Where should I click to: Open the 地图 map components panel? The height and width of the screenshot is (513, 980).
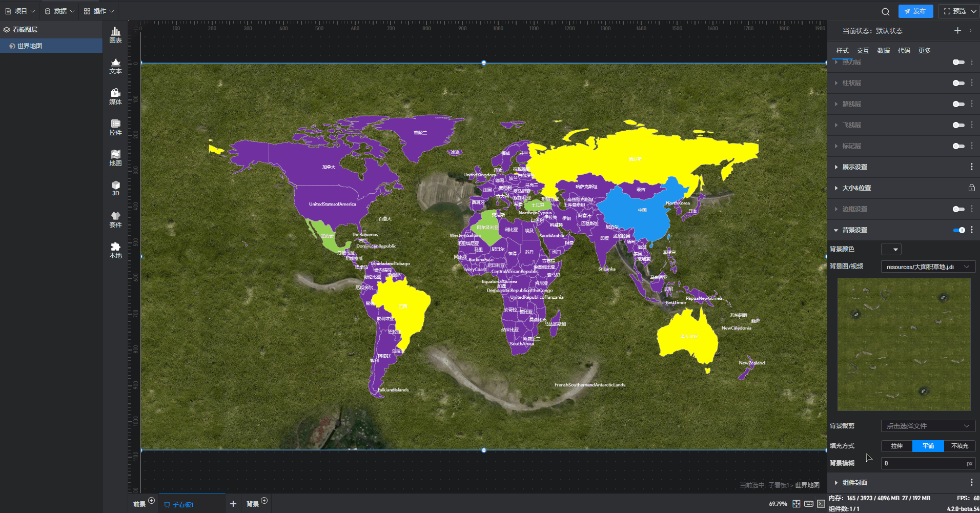(x=115, y=158)
